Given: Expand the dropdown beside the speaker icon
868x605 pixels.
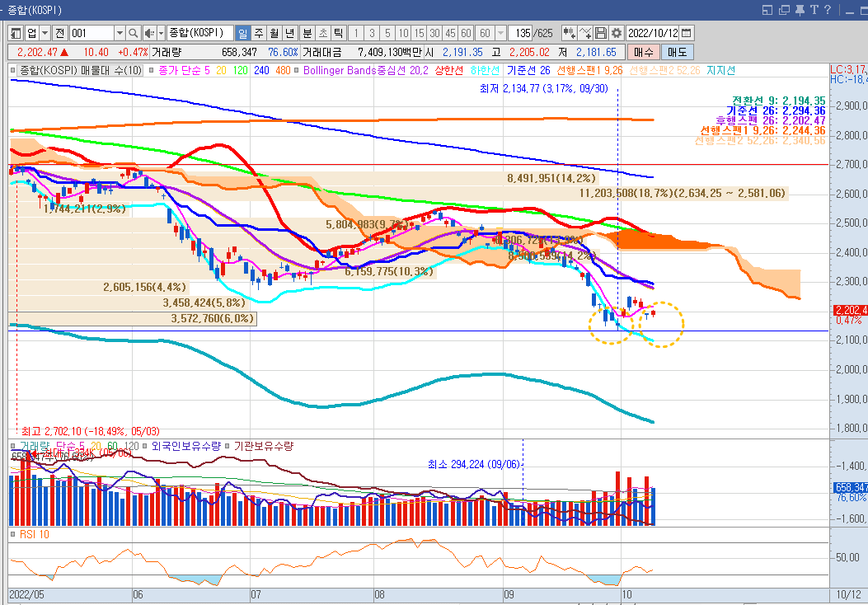Looking at the screenshot, I should 161,33.
